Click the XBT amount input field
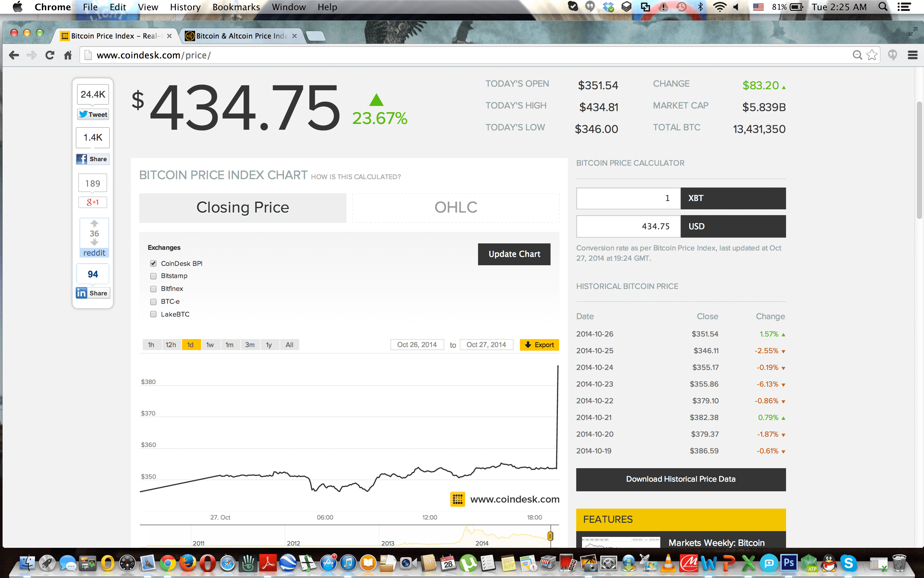 point(629,198)
